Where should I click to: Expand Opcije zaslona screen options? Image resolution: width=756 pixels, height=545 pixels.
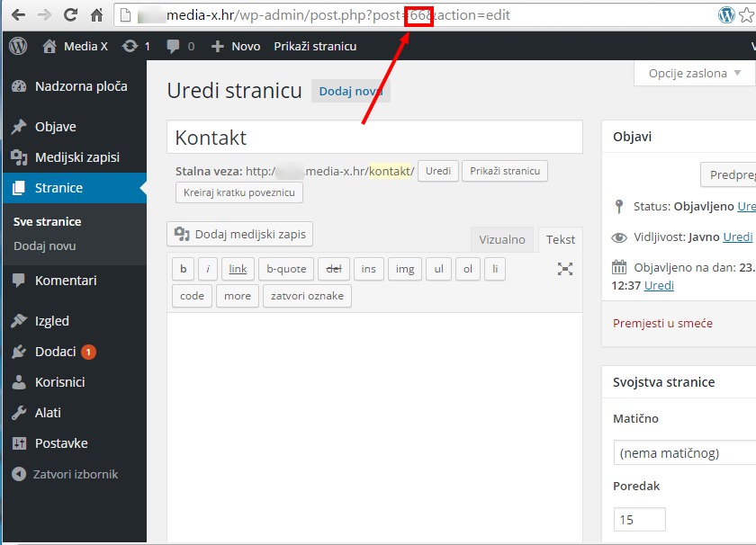[x=694, y=73]
